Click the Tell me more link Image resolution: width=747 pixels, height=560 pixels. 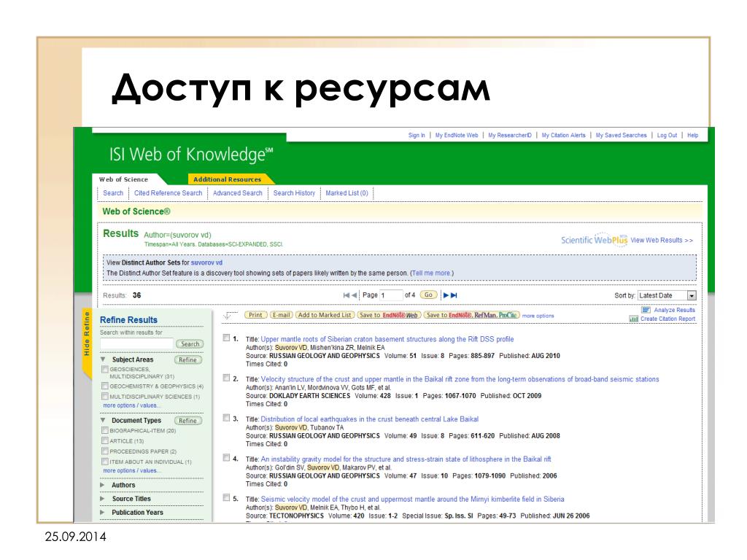tap(432, 273)
